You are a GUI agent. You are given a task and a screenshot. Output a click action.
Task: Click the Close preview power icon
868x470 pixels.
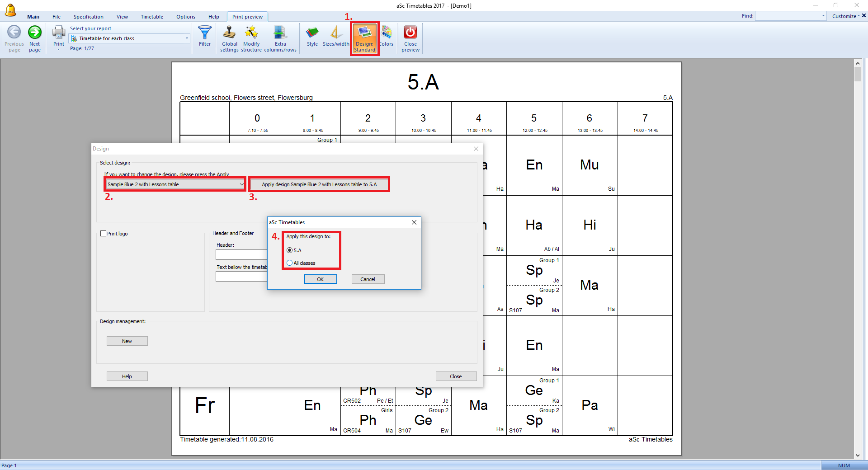click(410, 33)
